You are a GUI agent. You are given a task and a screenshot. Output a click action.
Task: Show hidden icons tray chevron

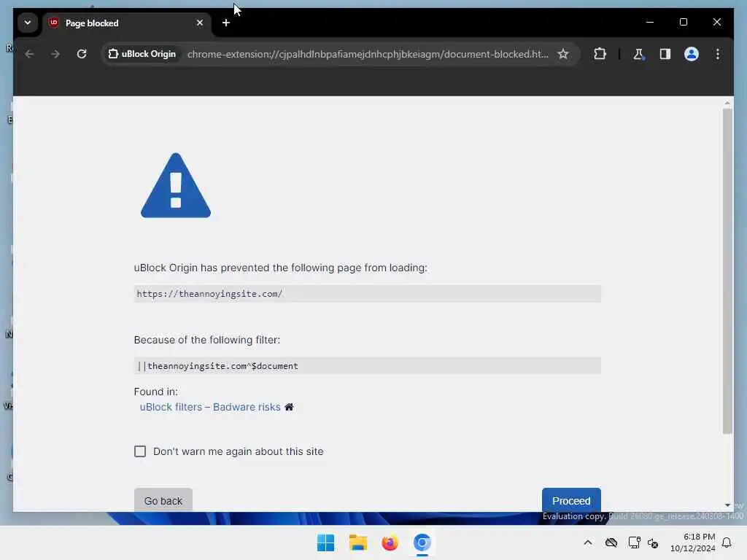(x=588, y=542)
